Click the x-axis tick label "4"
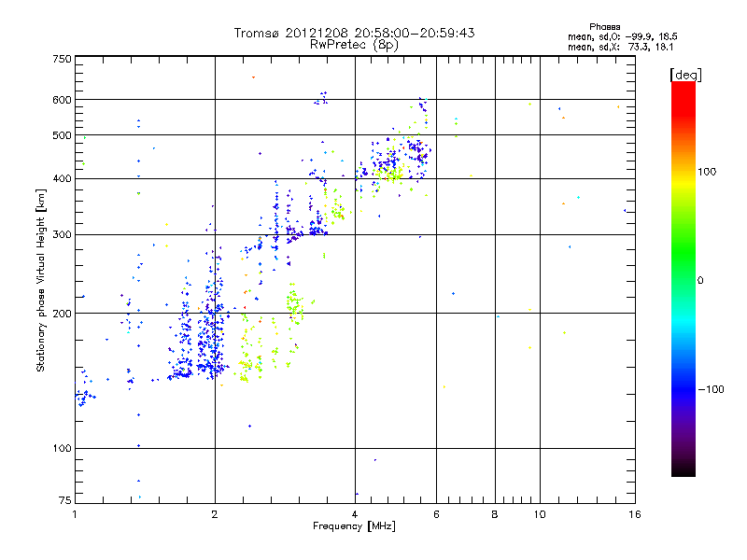This screenshot has width=747, height=560. [x=355, y=514]
